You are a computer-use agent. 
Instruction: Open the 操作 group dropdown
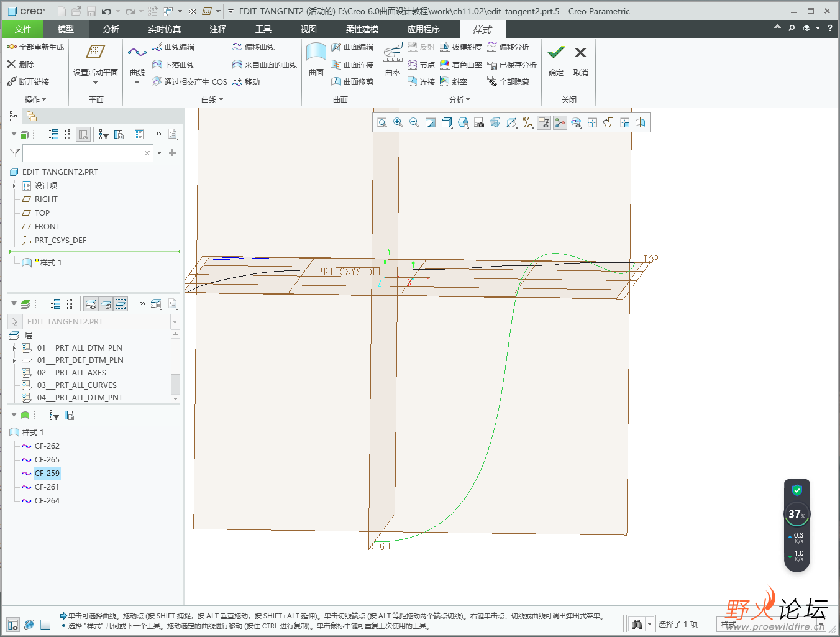35,99
